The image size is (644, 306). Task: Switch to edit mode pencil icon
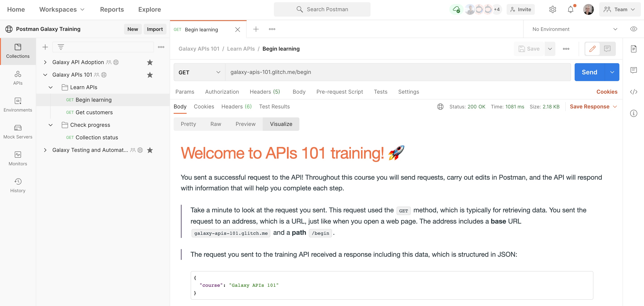(x=592, y=49)
